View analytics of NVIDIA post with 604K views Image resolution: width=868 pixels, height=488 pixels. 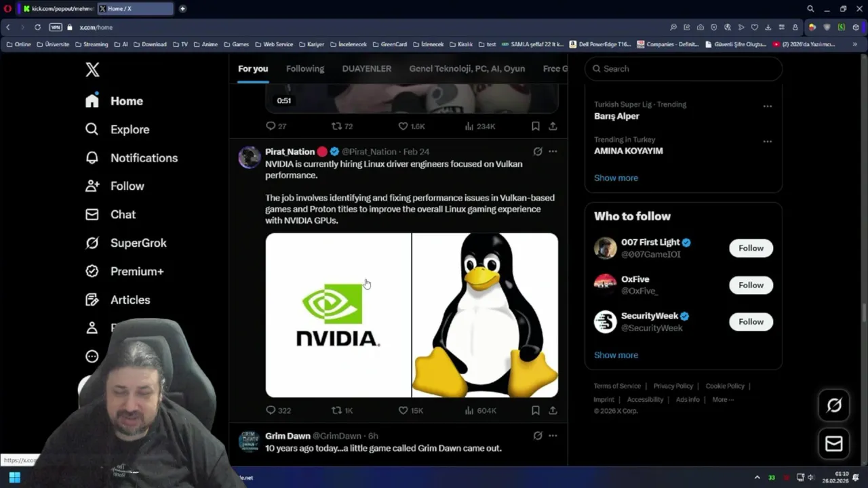click(480, 410)
